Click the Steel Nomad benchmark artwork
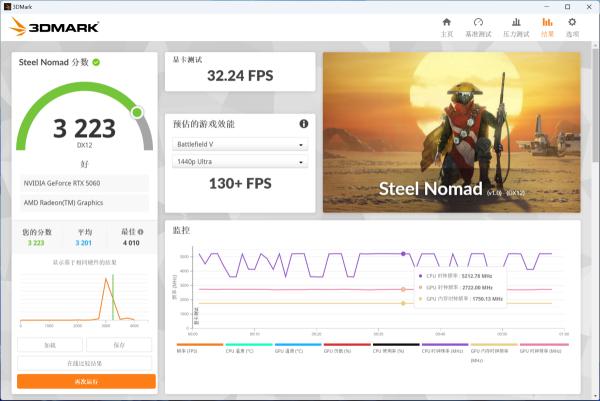This screenshot has height=401, width=600. pyautogui.click(x=452, y=132)
